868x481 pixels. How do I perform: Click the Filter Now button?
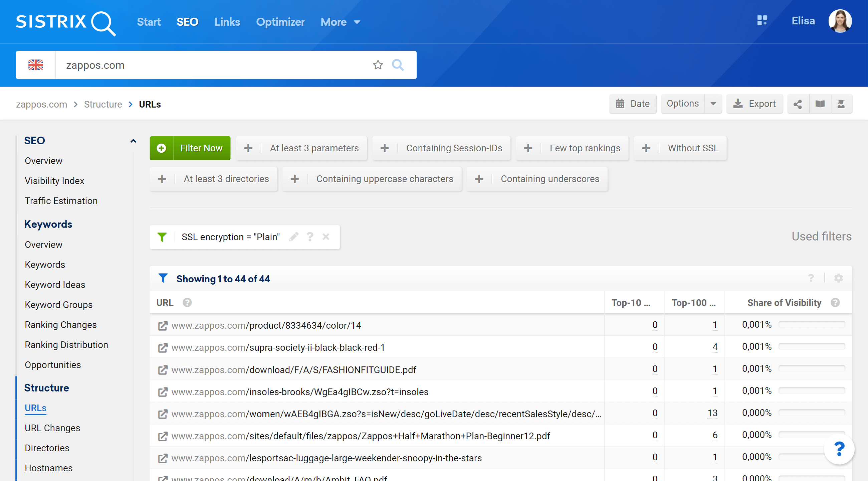[190, 148]
